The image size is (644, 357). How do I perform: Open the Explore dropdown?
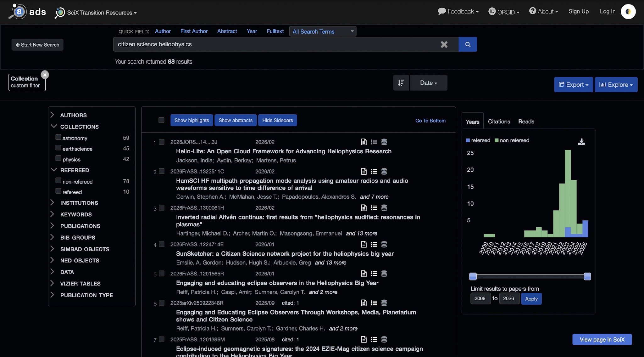(x=616, y=85)
